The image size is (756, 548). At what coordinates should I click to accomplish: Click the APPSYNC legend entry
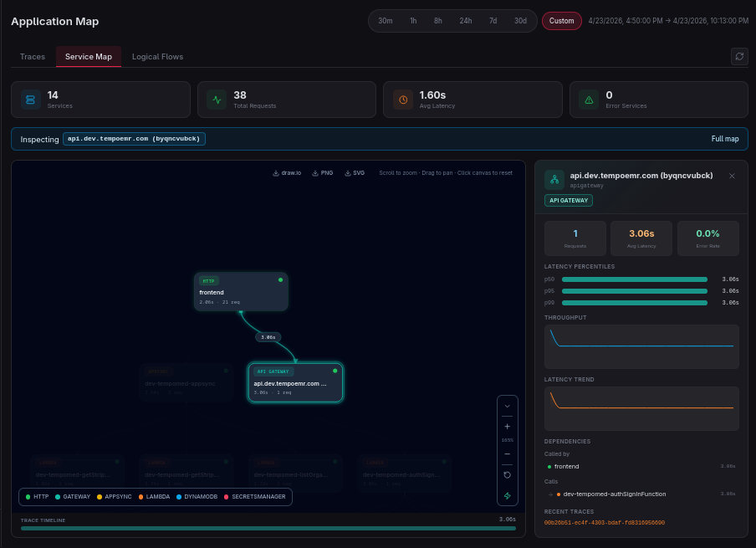(115, 497)
